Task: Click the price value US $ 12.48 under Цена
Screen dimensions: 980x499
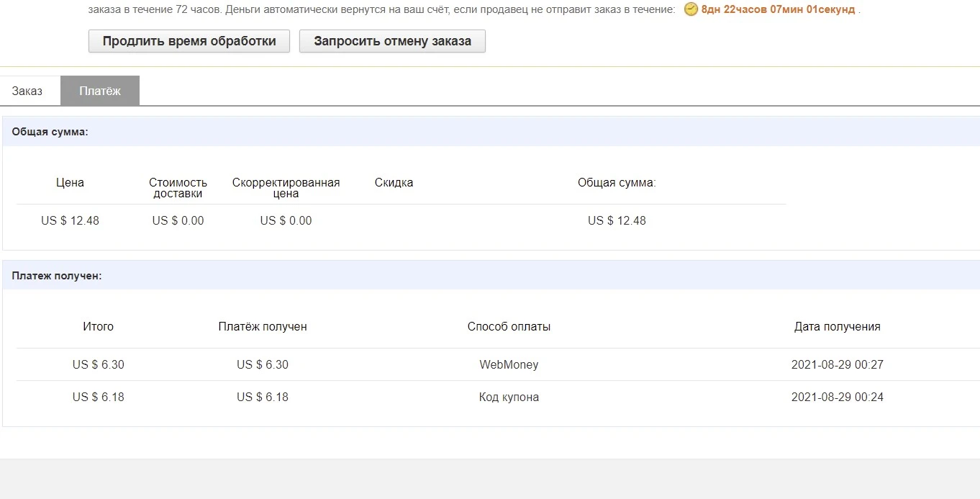Action: pyautogui.click(x=70, y=220)
